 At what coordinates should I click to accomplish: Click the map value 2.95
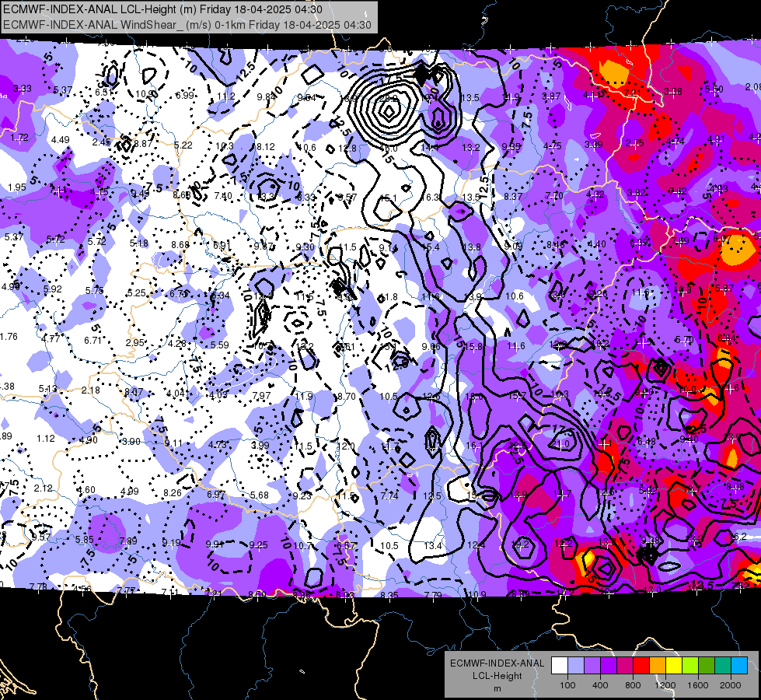coord(135,342)
